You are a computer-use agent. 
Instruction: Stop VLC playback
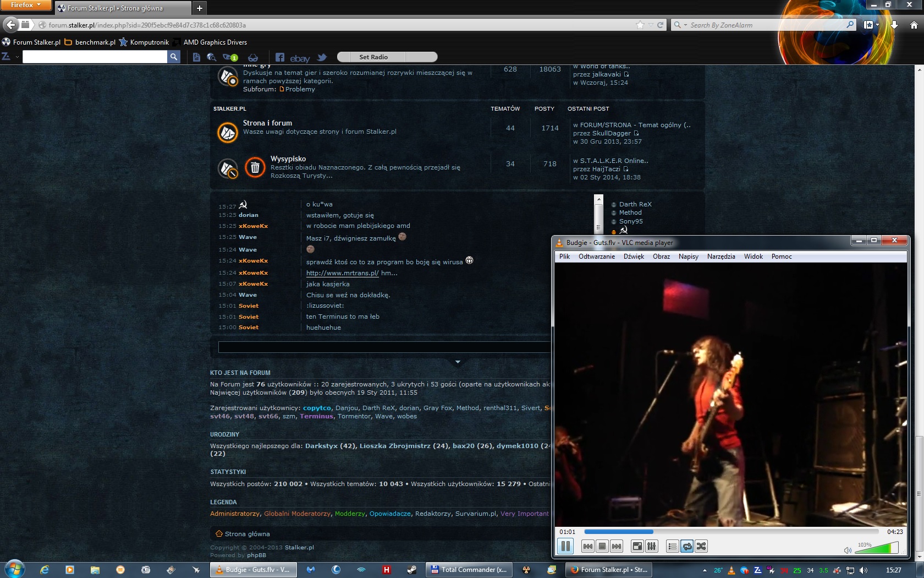point(602,546)
